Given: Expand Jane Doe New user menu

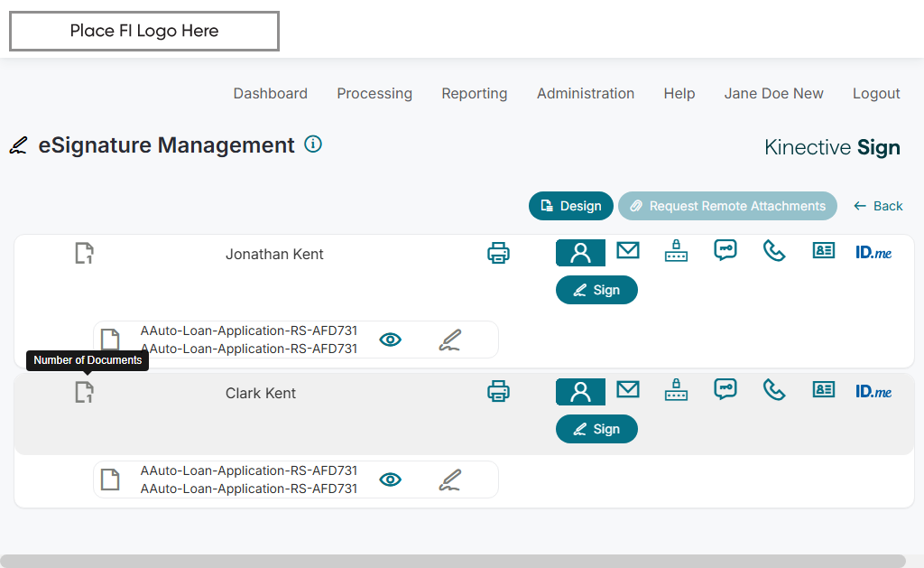Looking at the screenshot, I should point(773,93).
